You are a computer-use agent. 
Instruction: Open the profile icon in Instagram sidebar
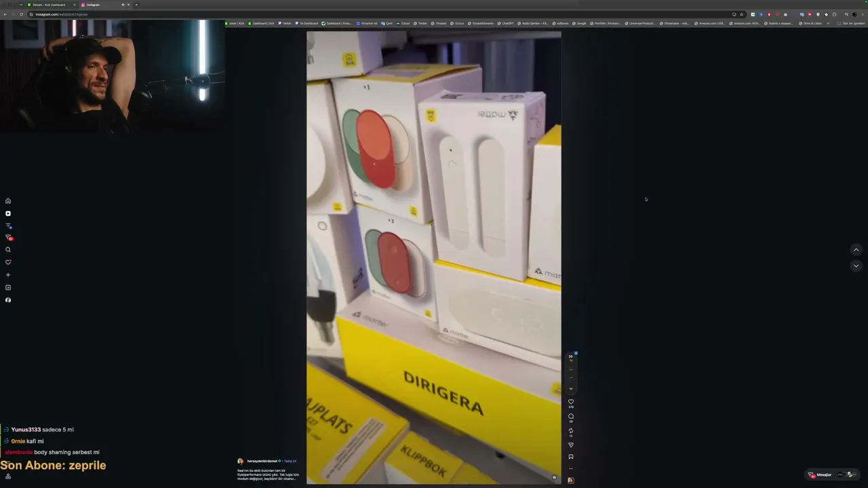(x=8, y=300)
